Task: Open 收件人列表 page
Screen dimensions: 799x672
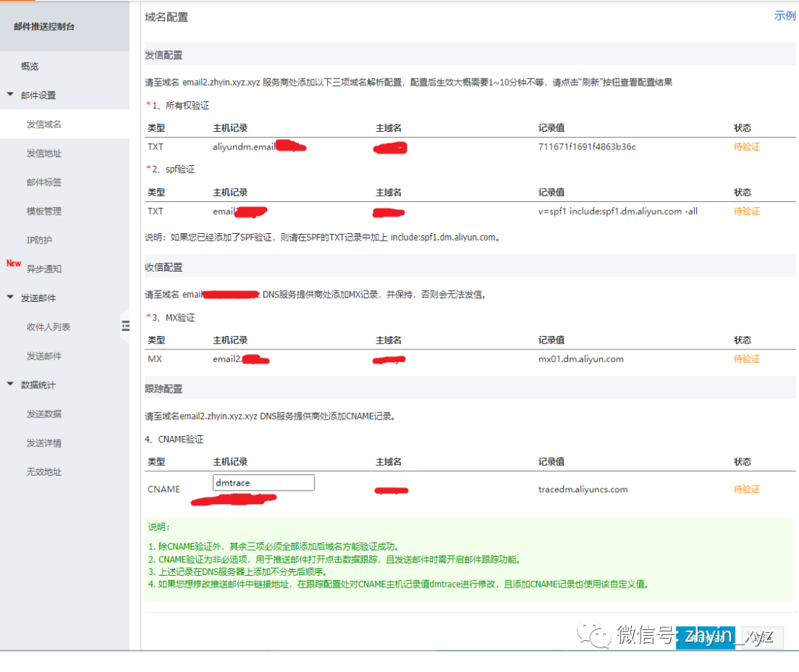Action: click(x=48, y=327)
